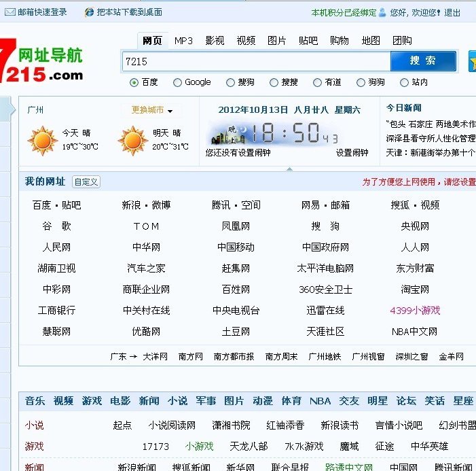This screenshot has height=471, width=476.
Task: Open the 17173 game link
Action: tap(155, 447)
